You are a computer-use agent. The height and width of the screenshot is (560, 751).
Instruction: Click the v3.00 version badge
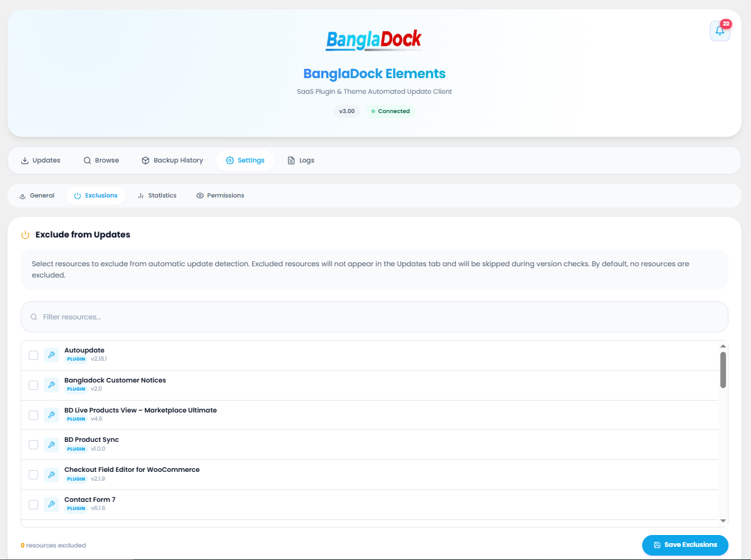pyautogui.click(x=347, y=111)
